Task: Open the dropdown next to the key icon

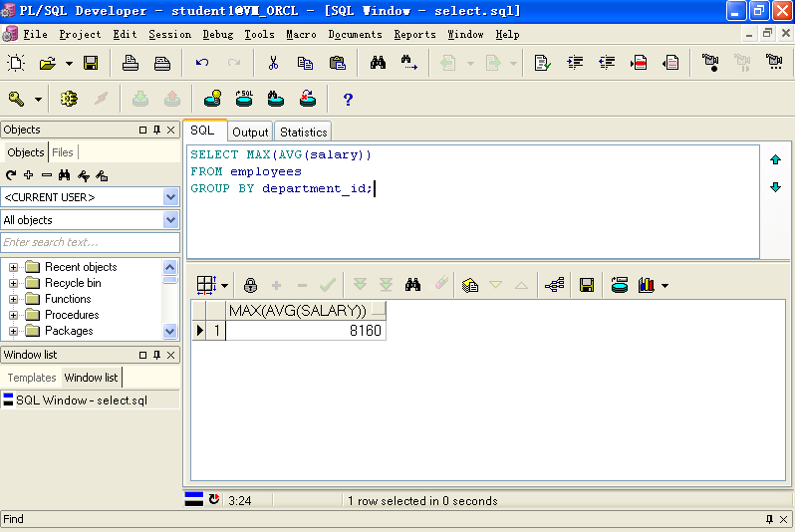Action: click(x=38, y=99)
